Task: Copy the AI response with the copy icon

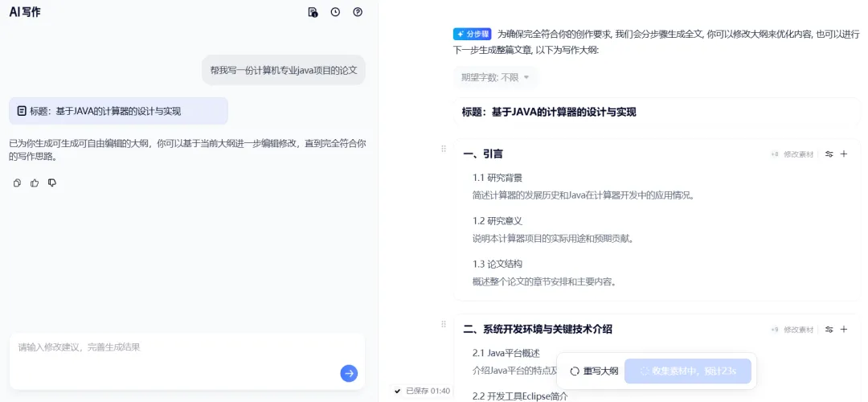Action: [17, 183]
